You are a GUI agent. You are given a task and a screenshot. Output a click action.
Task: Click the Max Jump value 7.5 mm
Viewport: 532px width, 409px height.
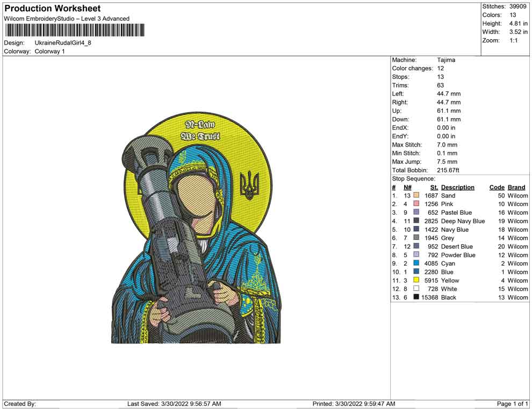[447, 162]
